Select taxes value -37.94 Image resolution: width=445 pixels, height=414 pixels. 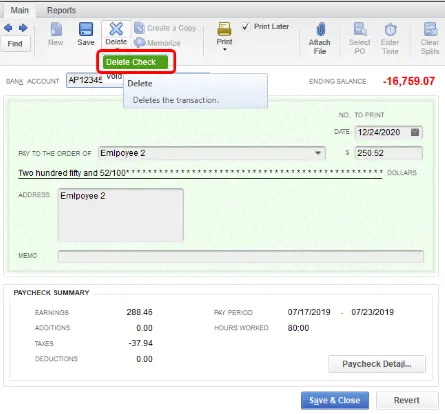click(140, 343)
